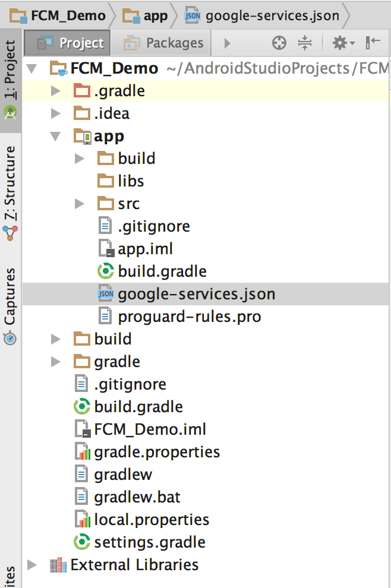Click the app breadcrumb
This screenshot has height=588, width=391.
pos(146,16)
